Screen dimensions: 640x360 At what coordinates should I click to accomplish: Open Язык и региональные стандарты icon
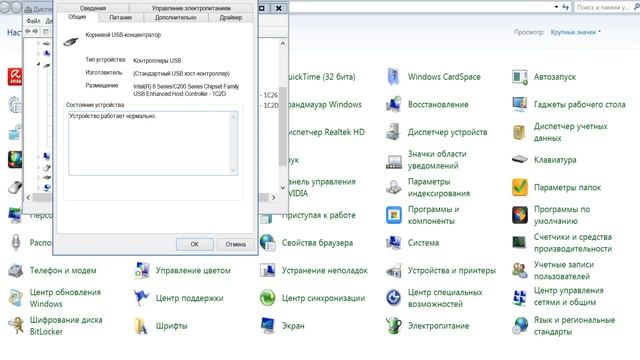point(520,326)
